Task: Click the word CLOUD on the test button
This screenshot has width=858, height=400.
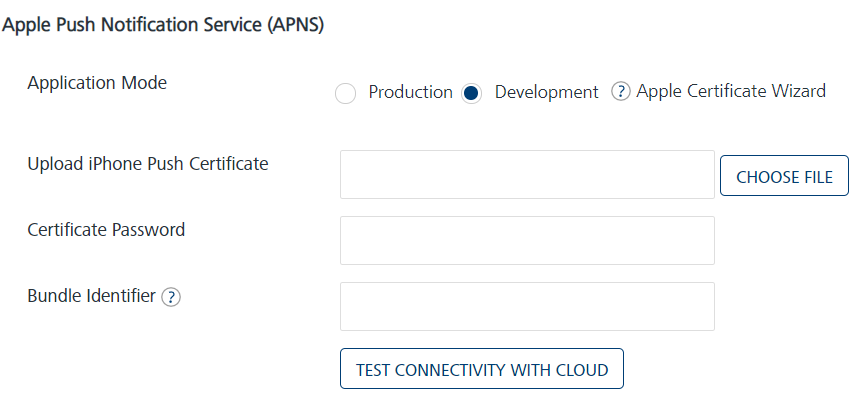Action: click(581, 370)
